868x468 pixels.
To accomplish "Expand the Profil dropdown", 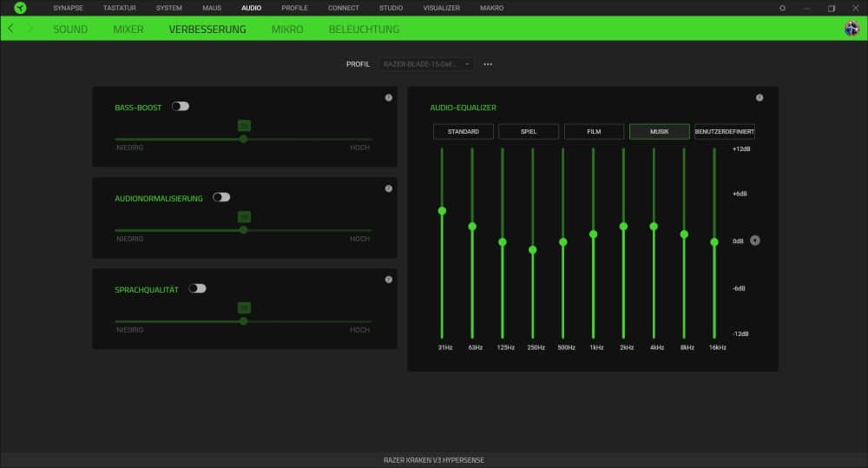I will (426, 64).
